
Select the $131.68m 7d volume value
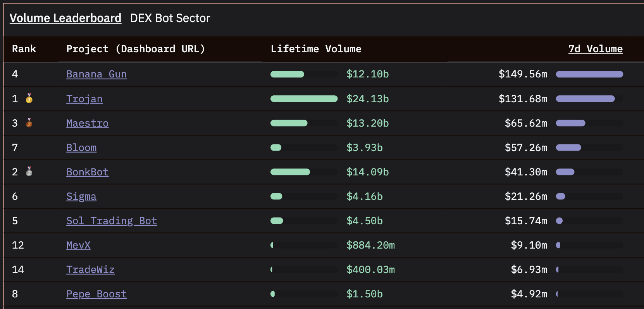tap(523, 99)
